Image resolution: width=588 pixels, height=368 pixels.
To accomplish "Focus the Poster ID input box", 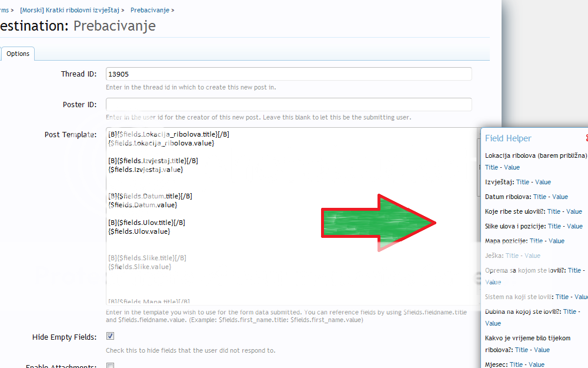I will pos(288,105).
